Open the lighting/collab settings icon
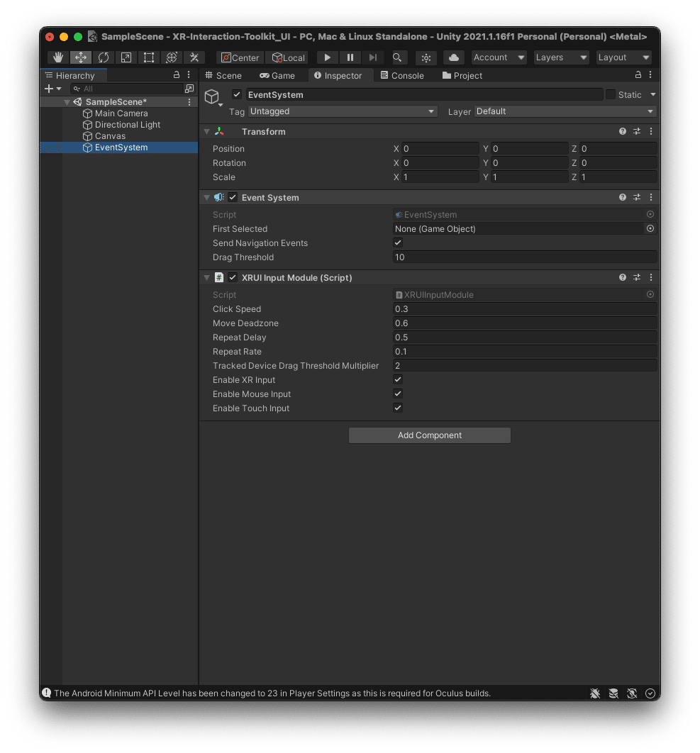This screenshot has height=753, width=700. [x=426, y=57]
